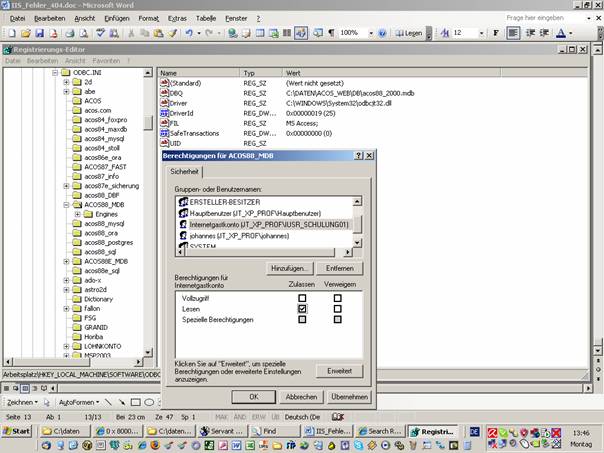The image size is (604, 453).
Task: Toggle the Drawing toolbar icon
Action: click(x=301, y=33)
